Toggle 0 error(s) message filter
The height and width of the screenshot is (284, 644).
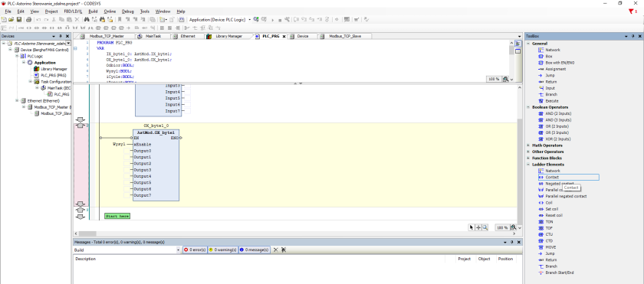195,250
